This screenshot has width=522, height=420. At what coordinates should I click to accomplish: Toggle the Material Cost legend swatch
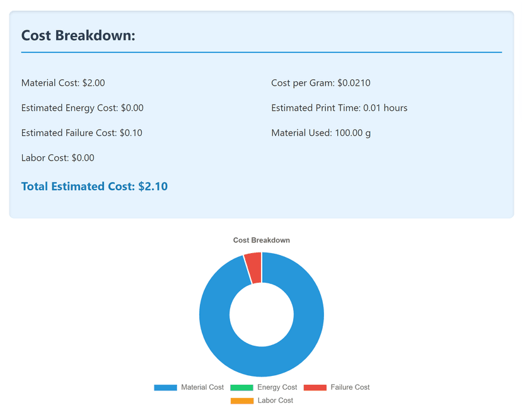pos(165,387)
